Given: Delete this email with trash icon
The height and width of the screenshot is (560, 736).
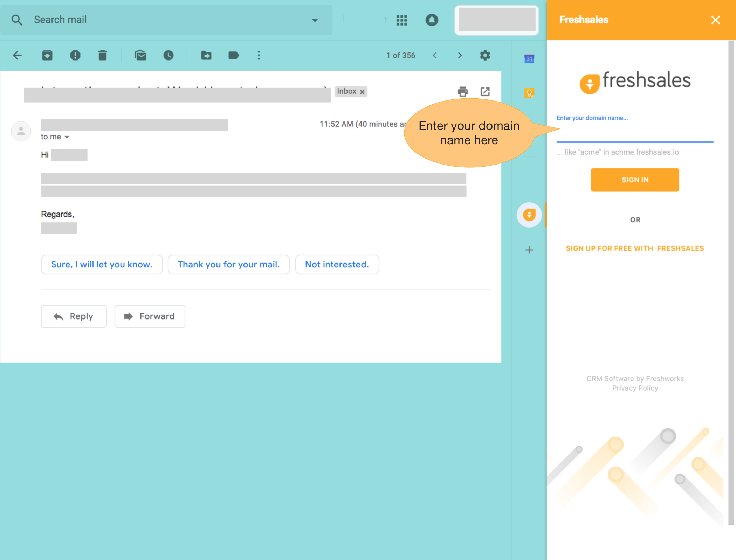Looking at the screenshot, I should (102, 55).
